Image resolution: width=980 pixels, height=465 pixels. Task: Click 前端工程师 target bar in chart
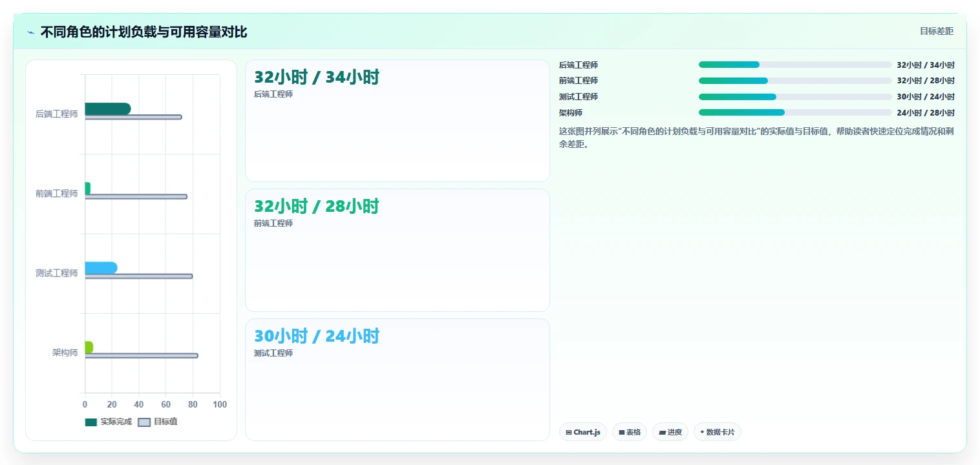[136, 196]
